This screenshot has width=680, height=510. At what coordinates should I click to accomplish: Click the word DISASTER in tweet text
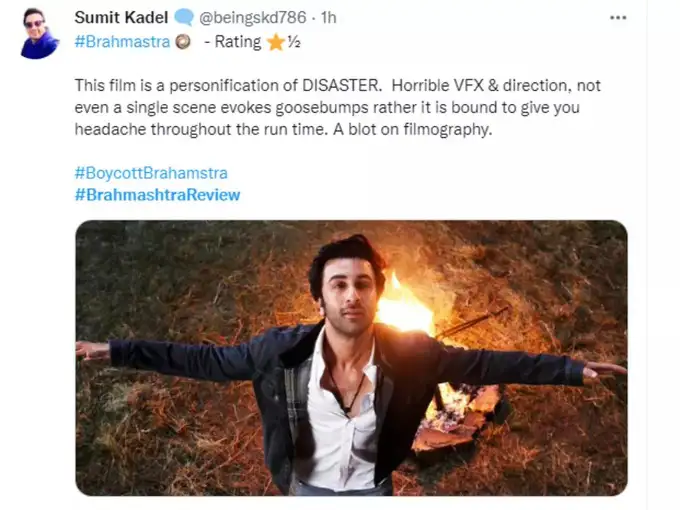[x=341, y=85]
